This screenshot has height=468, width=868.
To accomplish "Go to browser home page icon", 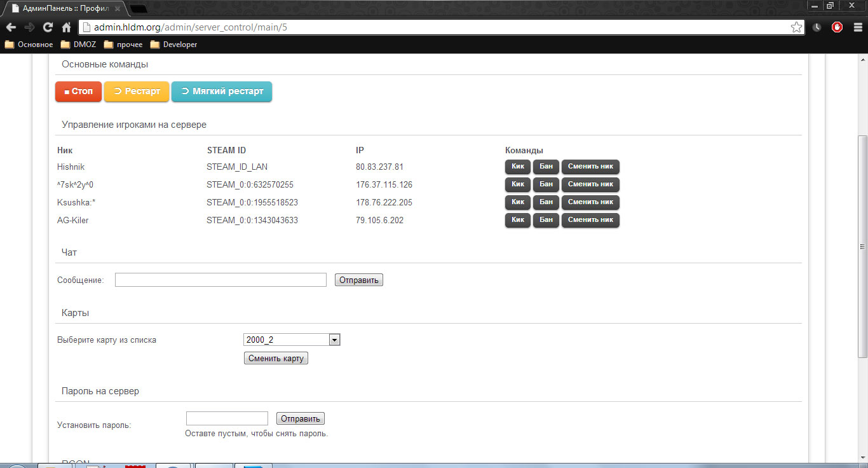I will pyautogui.click(x=66, y=27).
